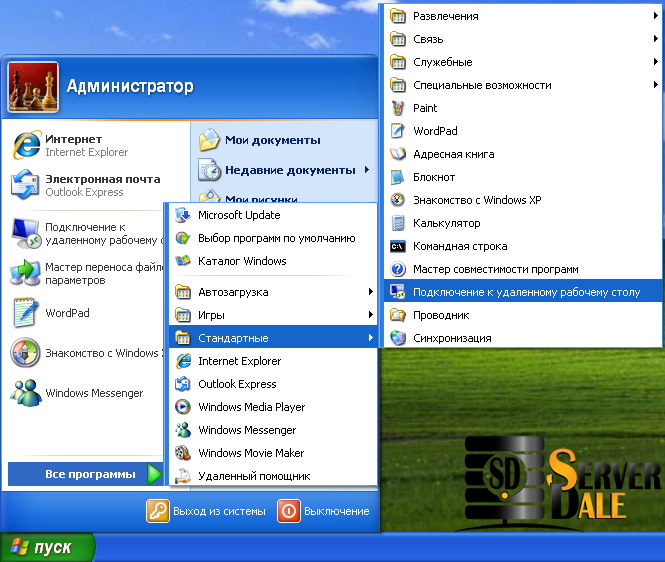The height and width of the screenshot is (562, 665).
Task: Click Выключение shutdown button
Action: 324,511
